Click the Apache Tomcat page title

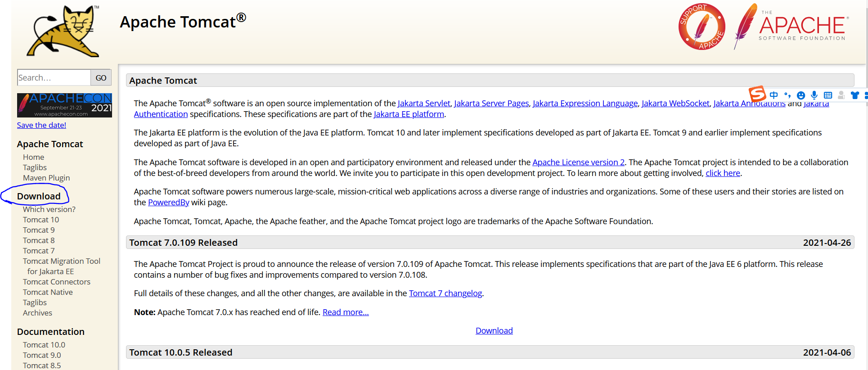(x=183, y=21)
